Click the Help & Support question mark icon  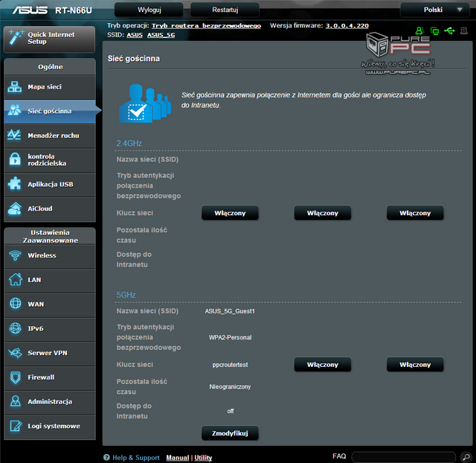click(106, 457)
